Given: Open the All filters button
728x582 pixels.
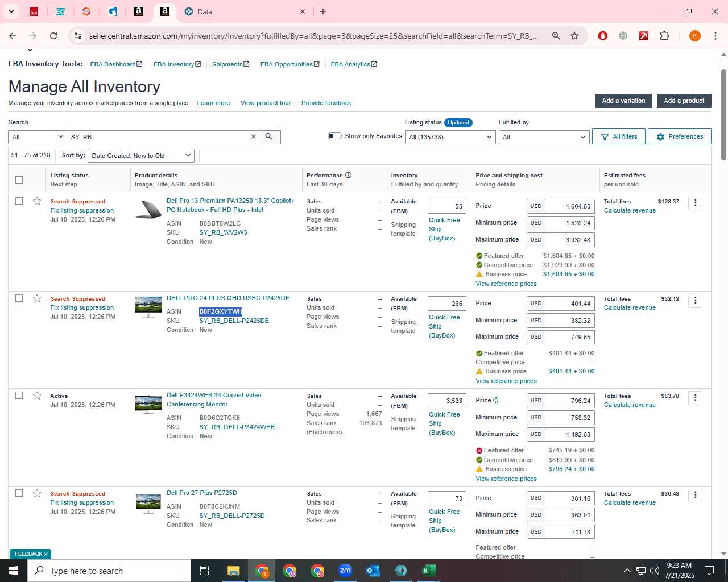Looking at the screenshot, I should (x=619, y=136).
